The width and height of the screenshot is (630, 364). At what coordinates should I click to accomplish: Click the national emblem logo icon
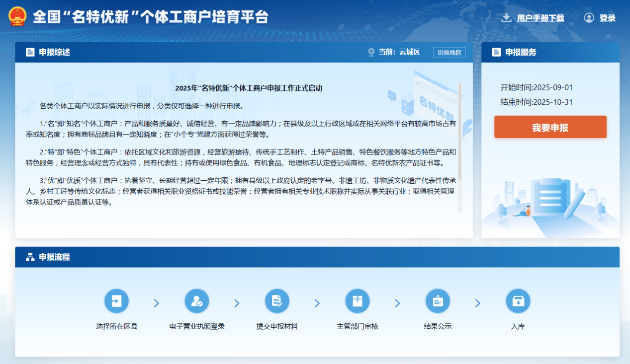point(18,17)
